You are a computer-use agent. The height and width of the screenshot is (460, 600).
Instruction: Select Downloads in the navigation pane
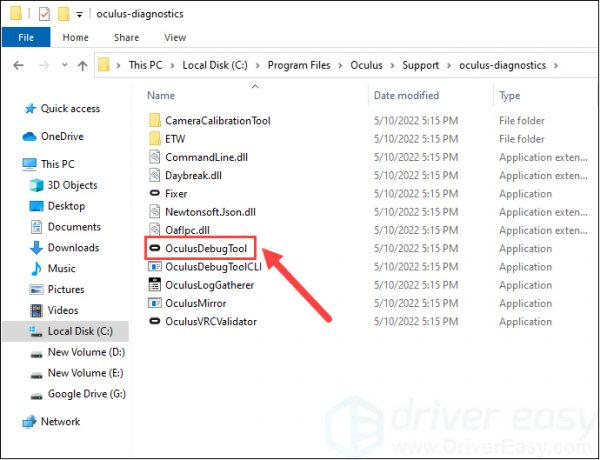(73, 248)
